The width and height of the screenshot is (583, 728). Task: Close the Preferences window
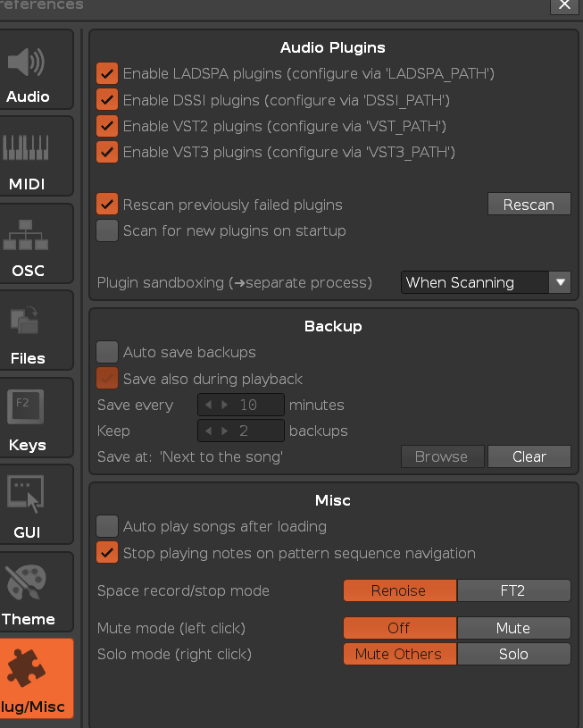(564, 5)
